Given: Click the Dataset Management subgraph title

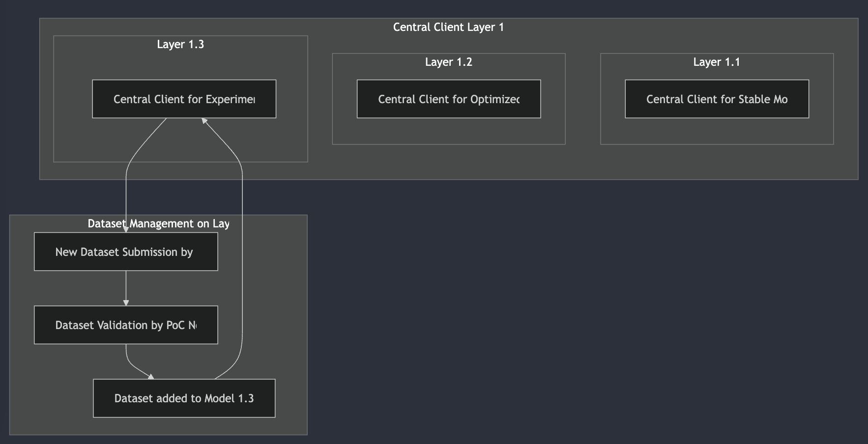Looking at the screenshot, I should [158, 223].
